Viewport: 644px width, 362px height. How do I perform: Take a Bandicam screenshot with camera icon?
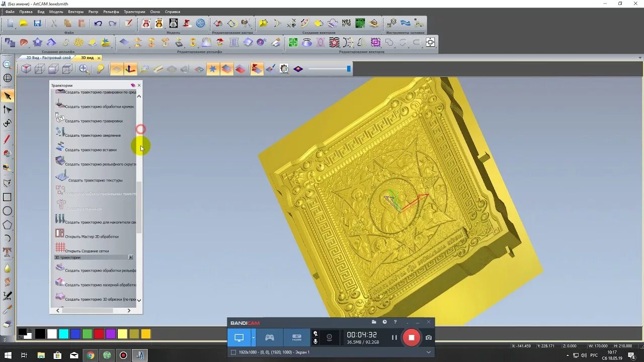[x=429, y=337]
